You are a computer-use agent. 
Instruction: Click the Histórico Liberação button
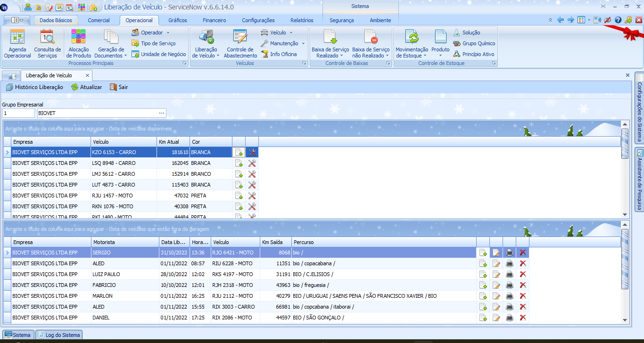click(x=34, y=87)
